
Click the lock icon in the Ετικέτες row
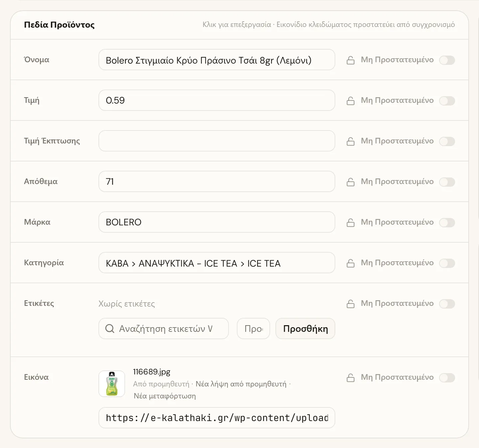point(351,304)
